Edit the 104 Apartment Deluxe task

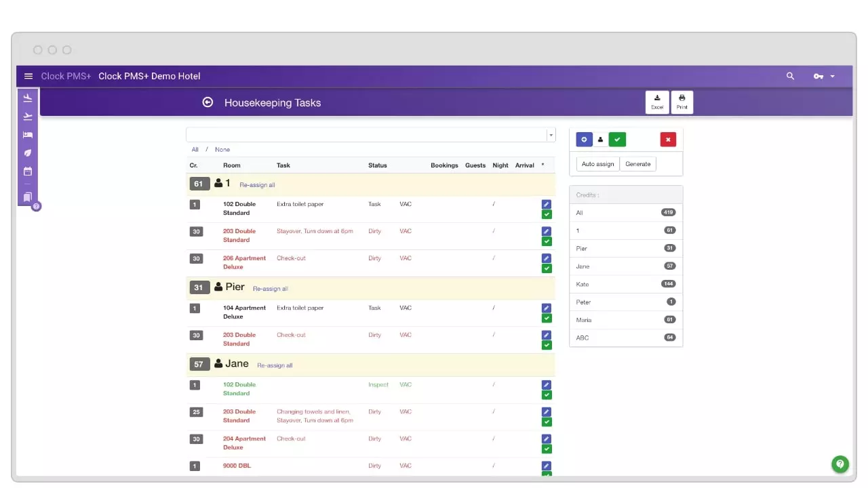click(547, 308)
